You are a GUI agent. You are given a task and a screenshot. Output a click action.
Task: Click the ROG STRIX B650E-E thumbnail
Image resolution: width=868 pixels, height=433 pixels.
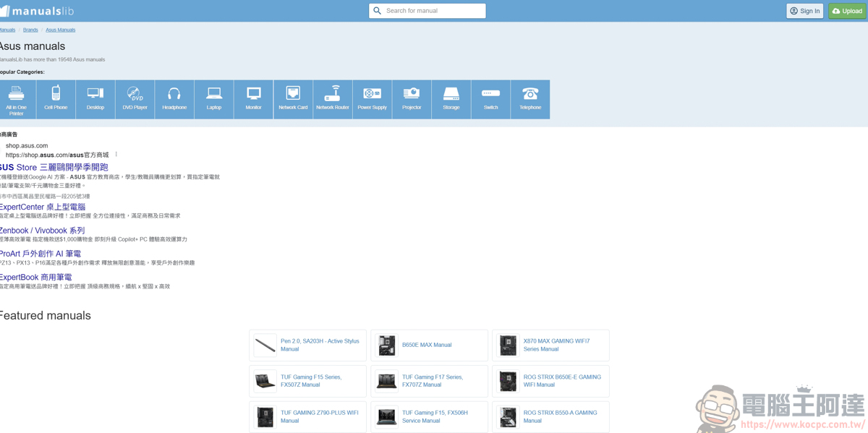509,381
